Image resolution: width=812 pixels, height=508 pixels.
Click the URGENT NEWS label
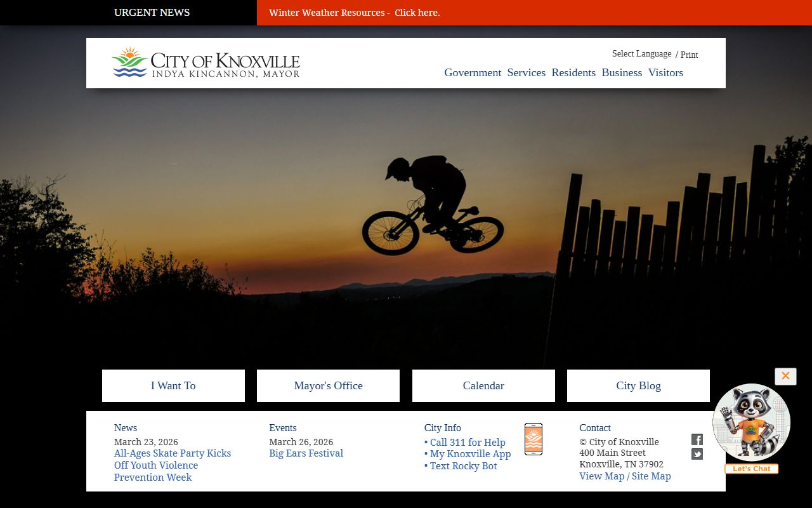pyautogui.click(x=152, y=13)
